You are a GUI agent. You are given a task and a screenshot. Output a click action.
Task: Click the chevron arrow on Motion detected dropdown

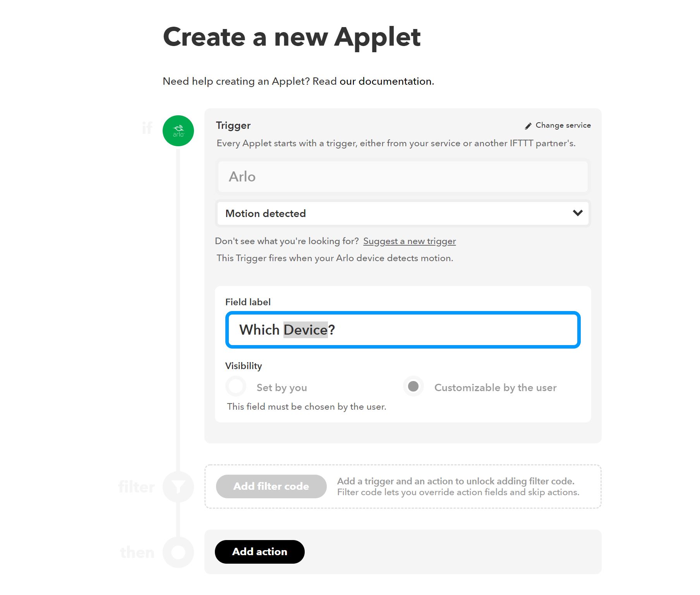tap(578, 213)
